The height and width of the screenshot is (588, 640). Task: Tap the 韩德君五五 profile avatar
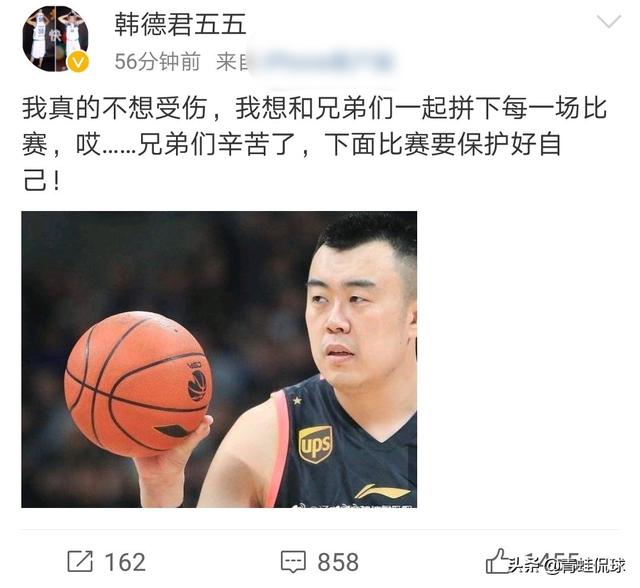click(56, 39)
